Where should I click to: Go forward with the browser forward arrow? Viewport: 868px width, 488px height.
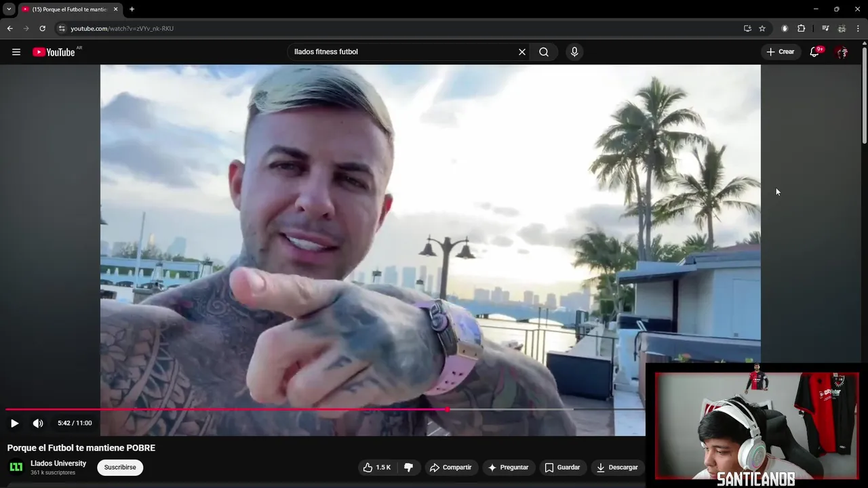coord(26,28)
